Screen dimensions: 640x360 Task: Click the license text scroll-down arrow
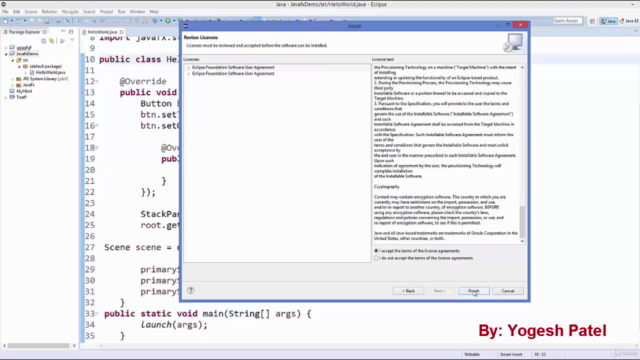point(522,241)
